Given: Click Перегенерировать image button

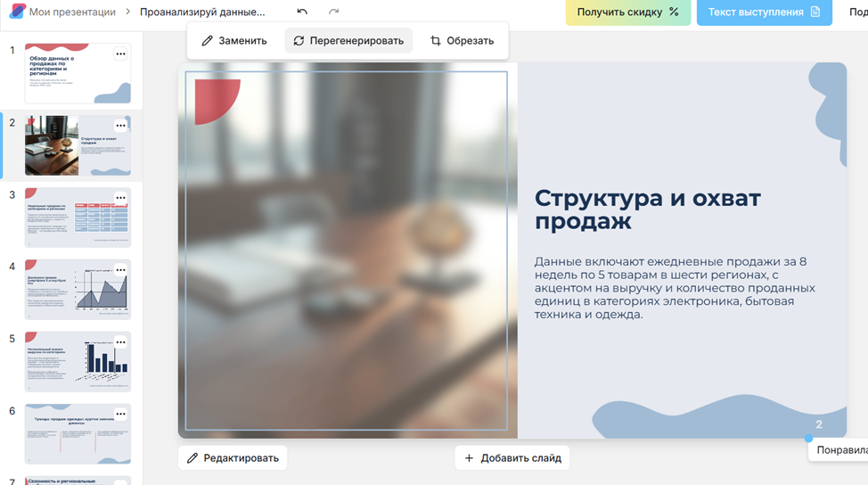Looking at the screenshot, I should pyautogui.click(x=348, y=40).
